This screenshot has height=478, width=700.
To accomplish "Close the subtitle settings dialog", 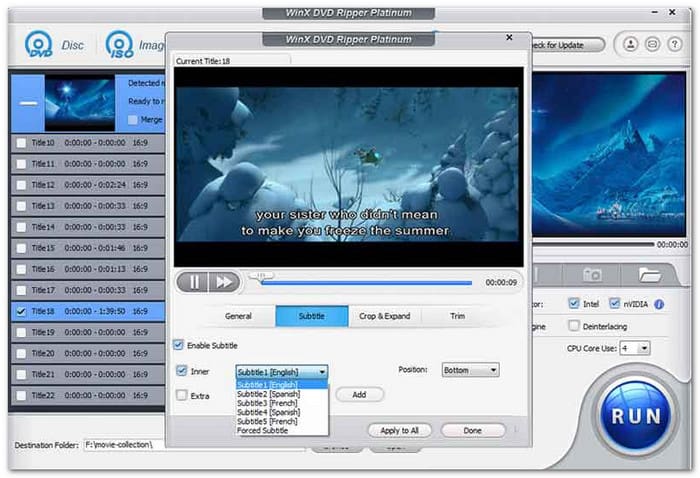I will coord(509,38).
